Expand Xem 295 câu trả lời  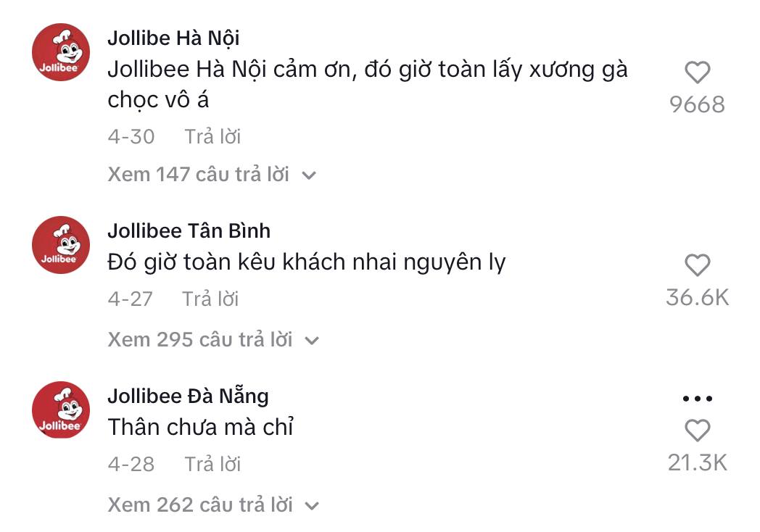coord(213,340)
